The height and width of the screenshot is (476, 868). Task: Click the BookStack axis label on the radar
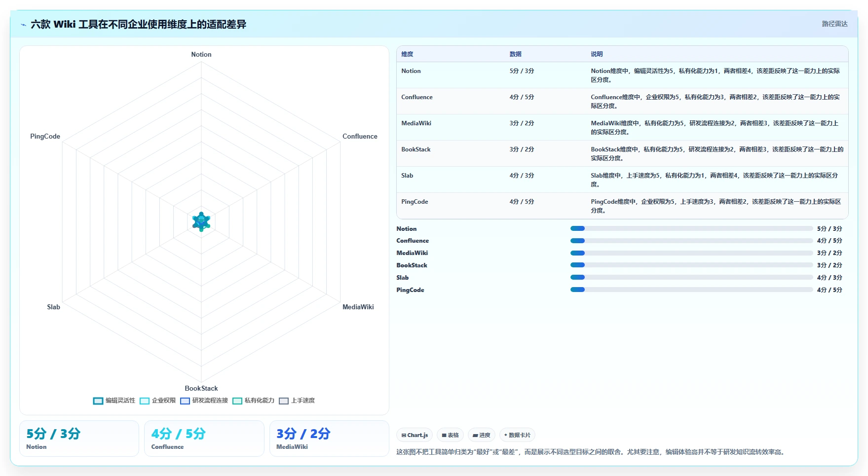tap(201, 388)
